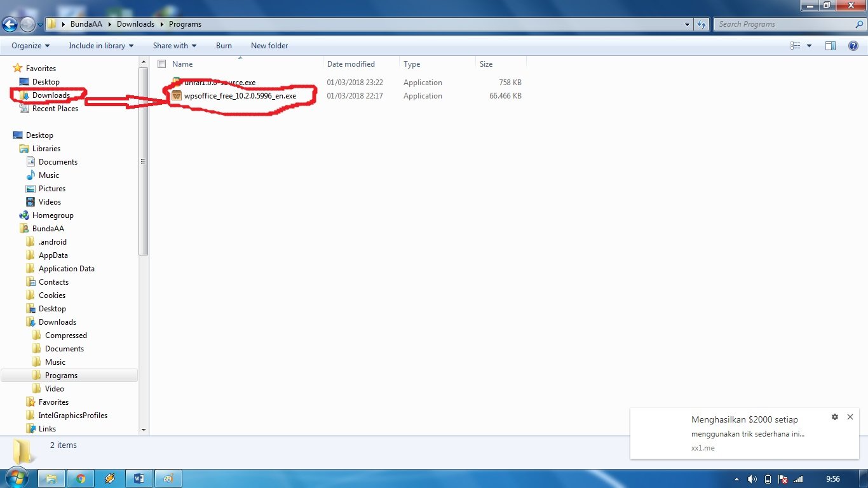Select Homegroup in navigation pane

pos(53,215)
